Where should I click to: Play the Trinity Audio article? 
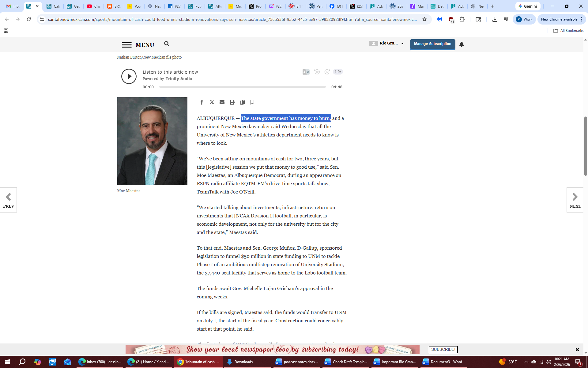[x=129, y=76]
